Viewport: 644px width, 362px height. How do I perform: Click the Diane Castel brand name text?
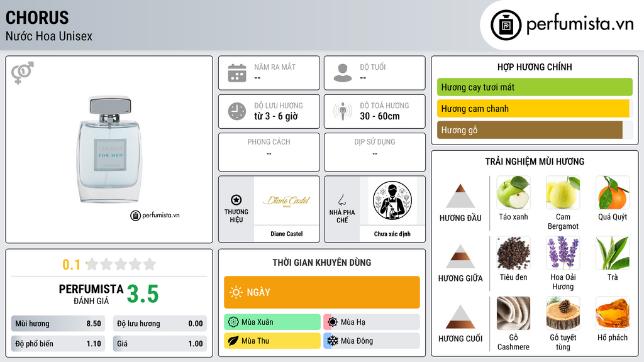click(286, 234)
